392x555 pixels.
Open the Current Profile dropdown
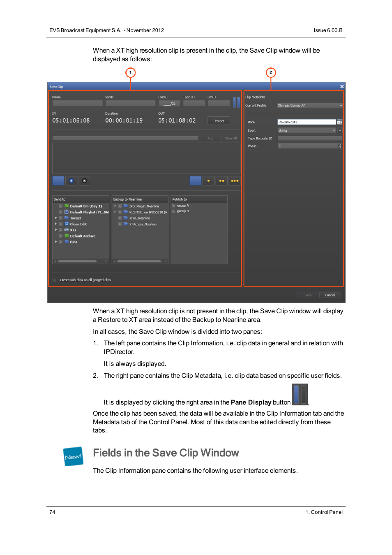310,105
